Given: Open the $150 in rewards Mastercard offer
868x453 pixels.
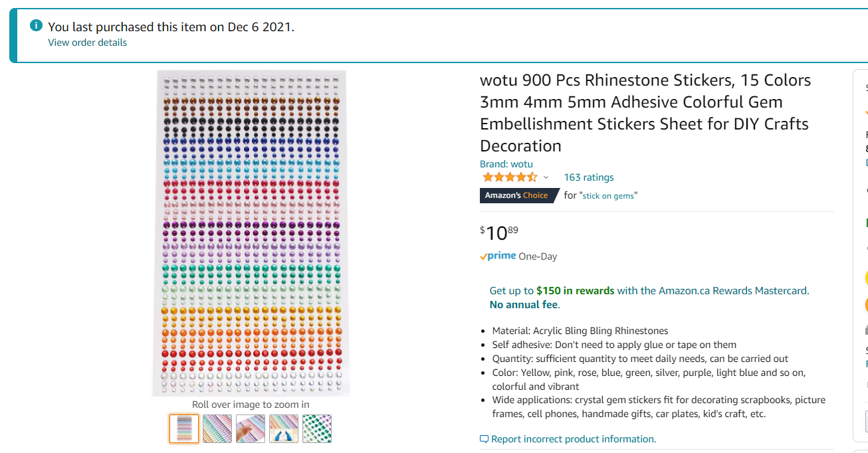Looking at the screenshot, I should point(575,290).
